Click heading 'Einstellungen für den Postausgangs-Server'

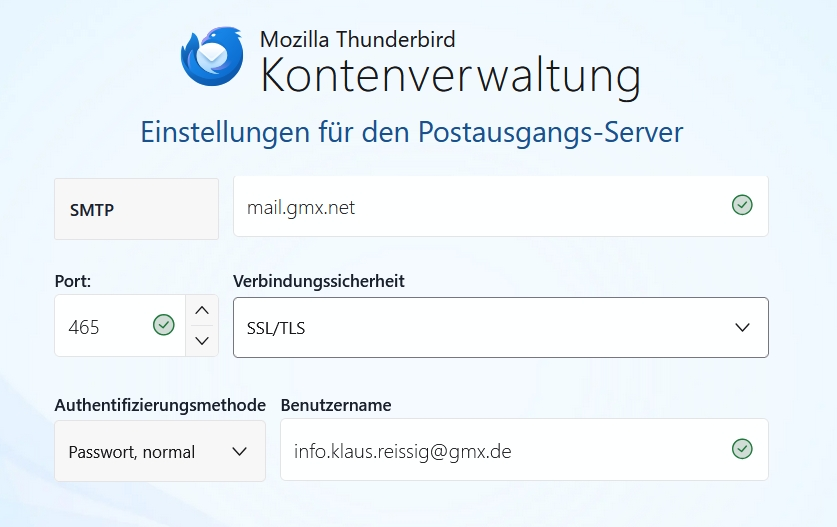[x=412, y=132]
